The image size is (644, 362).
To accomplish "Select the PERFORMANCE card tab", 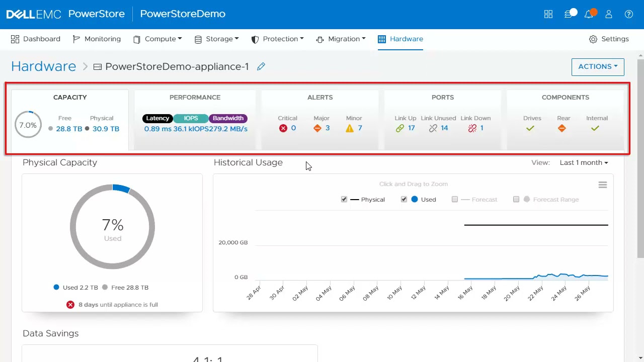I will [x=195, y=120].
